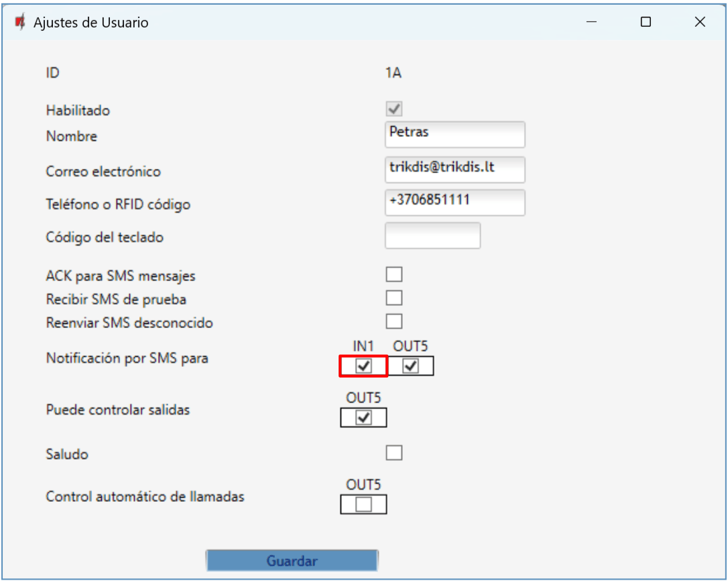
Task: Click the app icon in title bar
Action: click(x=19, y=22)
